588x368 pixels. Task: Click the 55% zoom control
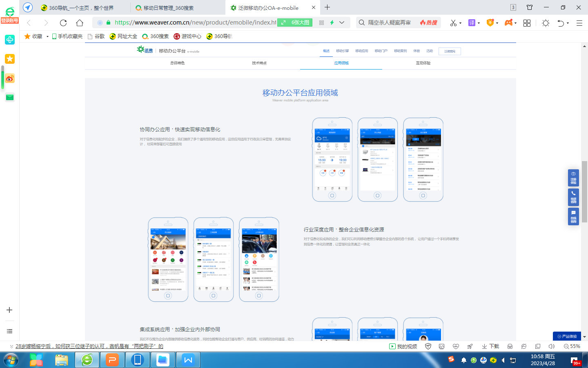572,346
